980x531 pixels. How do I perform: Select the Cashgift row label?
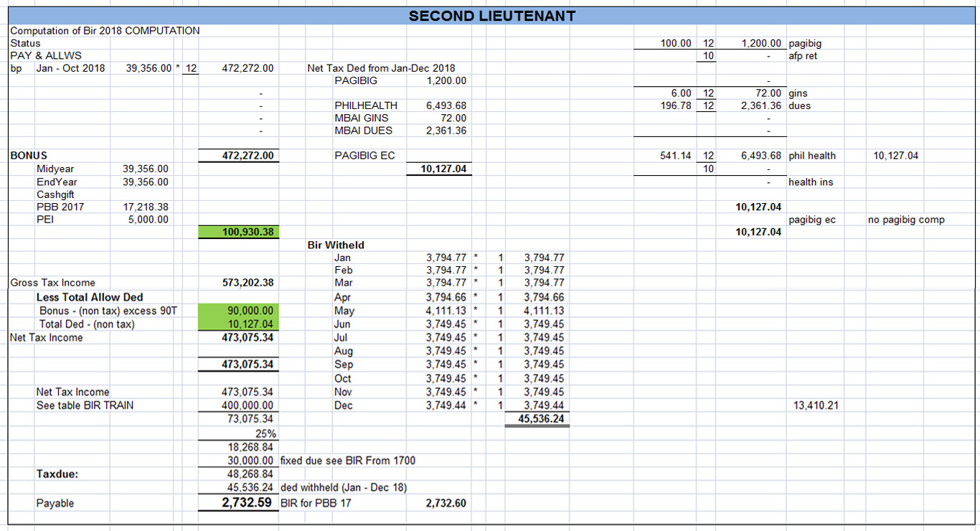click(x=55, y=194)
